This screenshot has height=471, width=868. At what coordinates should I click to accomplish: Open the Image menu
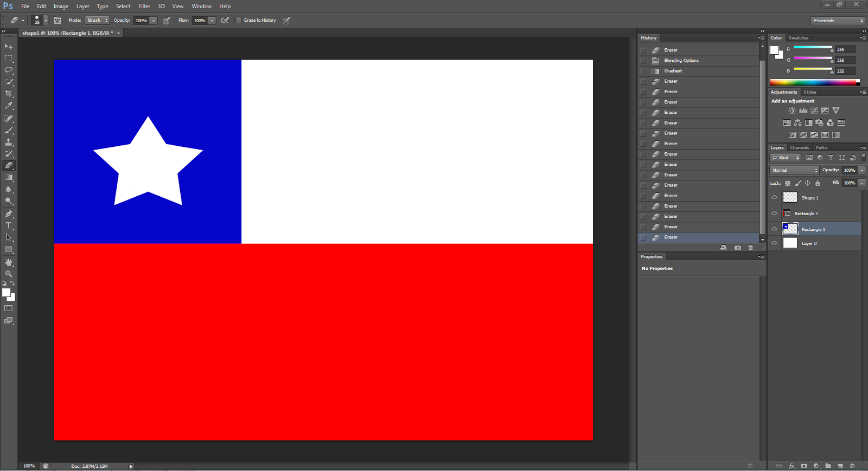pos(61,7)
